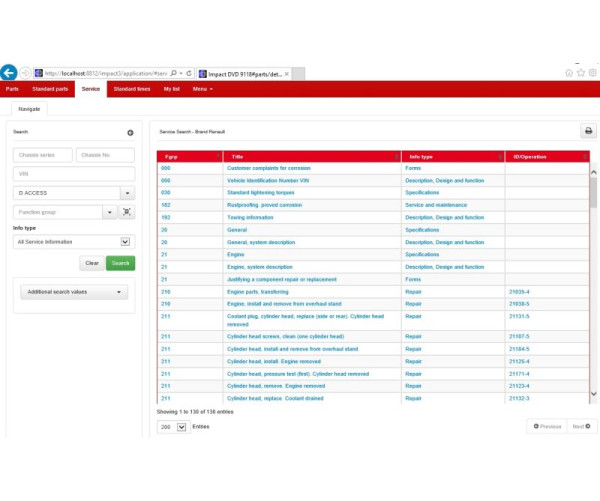Open browser favorites star icon
600x501 pixels.
click(x=580, y=73)
